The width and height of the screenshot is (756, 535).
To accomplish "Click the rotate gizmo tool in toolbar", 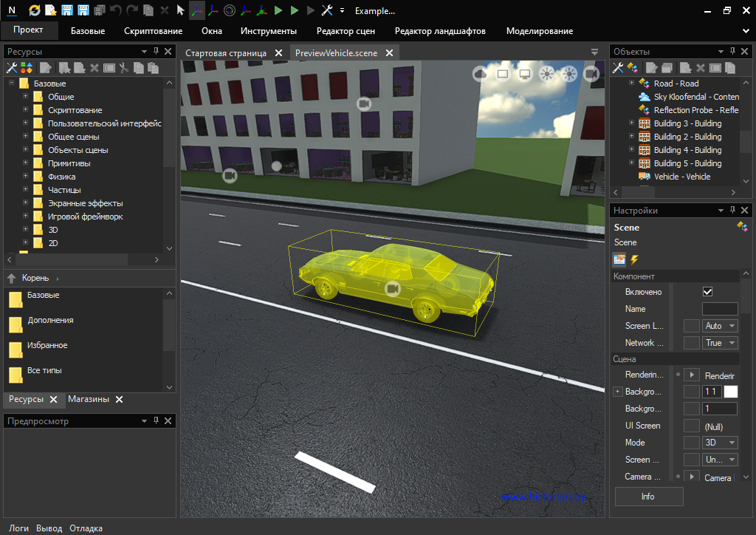I will [x=230, y=10].
